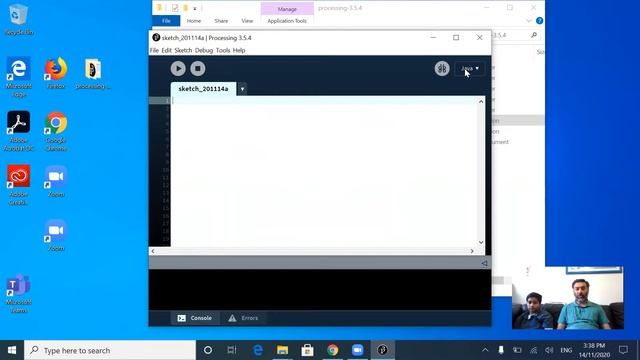Click the editor horizontal scroll-left arrow
Image resolution: width=640 pixels, height=360 pixels.
click(153, 251)
